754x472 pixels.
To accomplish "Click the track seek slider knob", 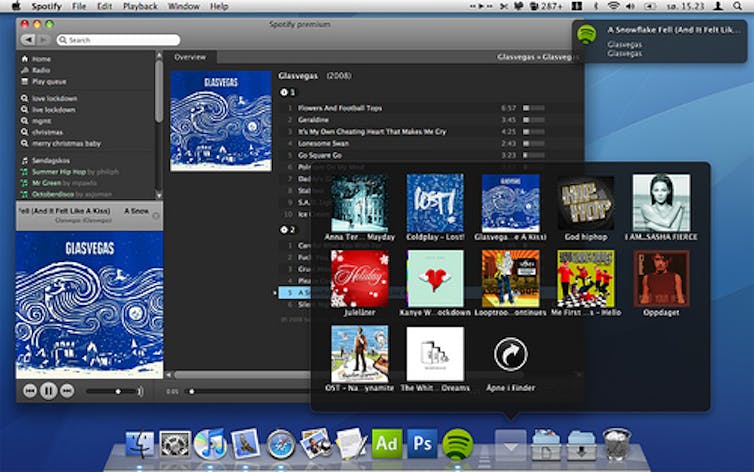I will click(191, 391).
